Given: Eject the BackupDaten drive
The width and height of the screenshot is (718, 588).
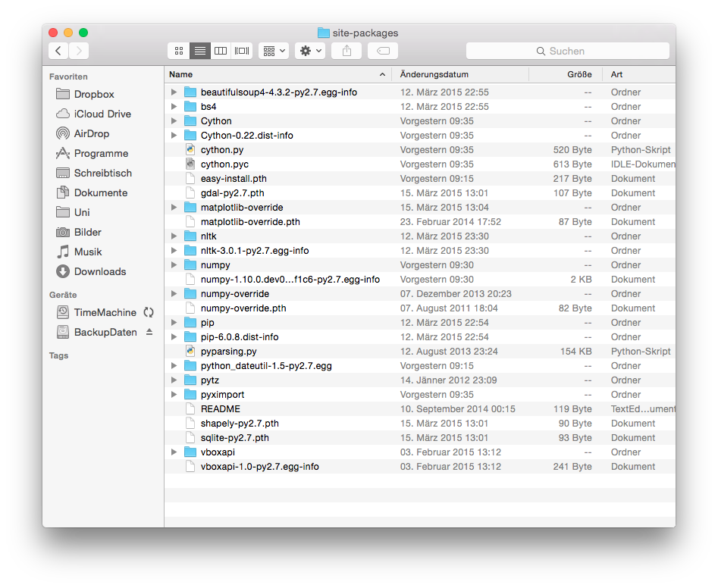Looking at the screenshot, I should [149, 332].
